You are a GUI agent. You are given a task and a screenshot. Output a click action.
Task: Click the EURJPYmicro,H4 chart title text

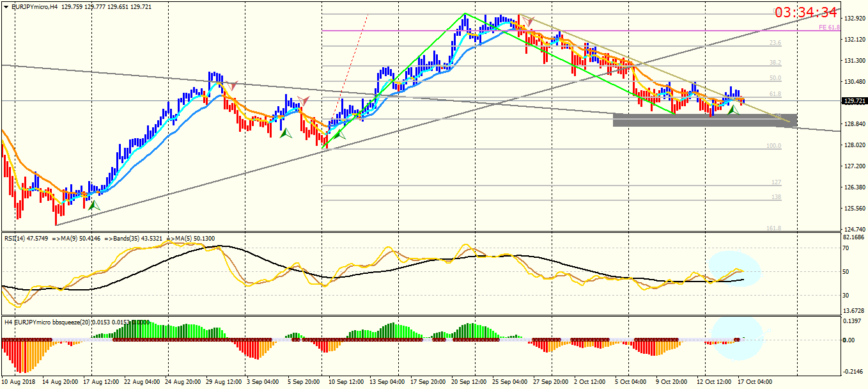pyautogui.click(x=34, y=6)
